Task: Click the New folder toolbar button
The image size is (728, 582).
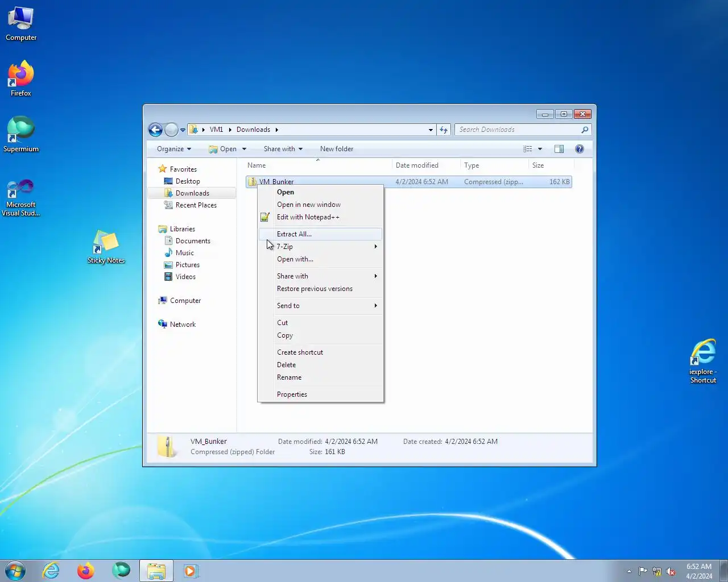Action: pyautogui.click(x=337, y=149)
